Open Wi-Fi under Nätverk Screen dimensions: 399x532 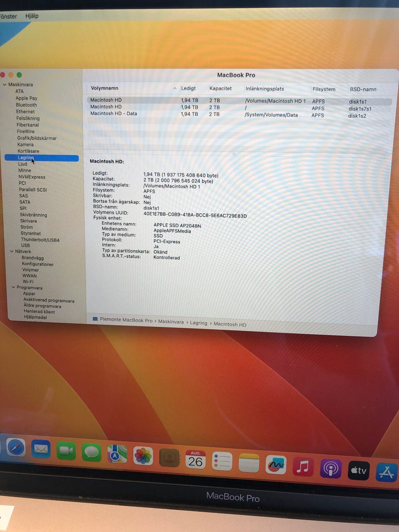coord(28,282)
